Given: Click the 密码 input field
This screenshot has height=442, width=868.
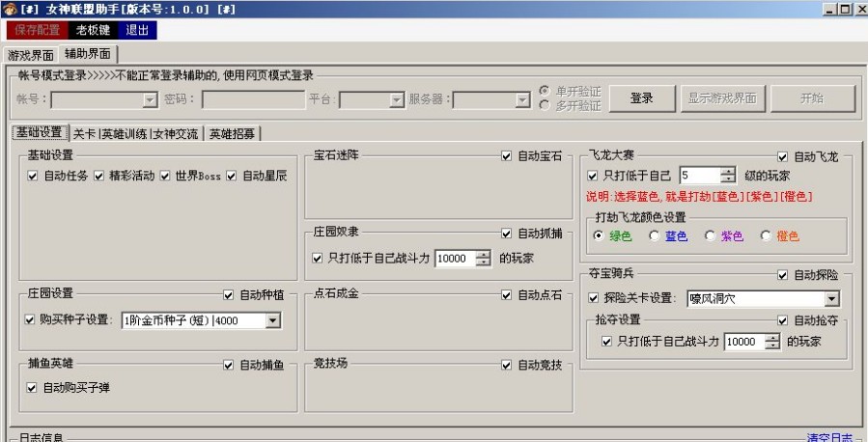Looking at the screenshot, I should [253, 99].
